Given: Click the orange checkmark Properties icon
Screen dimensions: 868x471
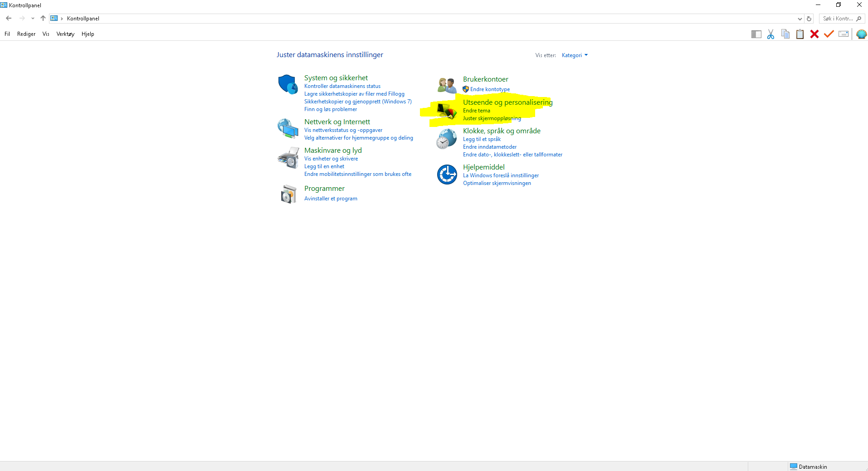Looking at the screenshot, I should pyautogui.click(x=829, y=34).
